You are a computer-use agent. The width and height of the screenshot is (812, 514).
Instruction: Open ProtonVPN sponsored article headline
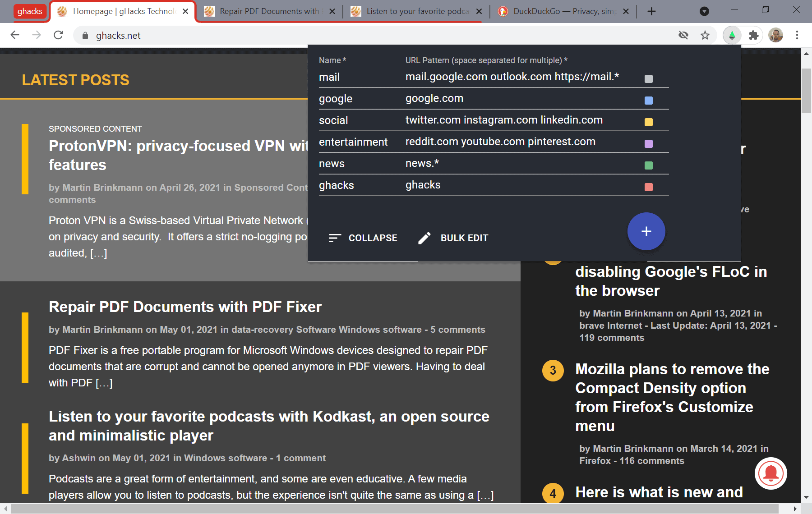(x=179, y=155)
